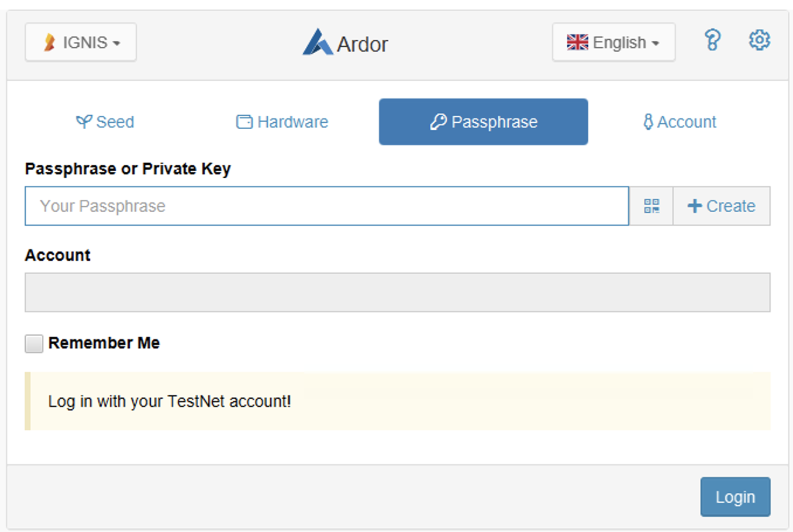Click the key icon beside Passphrase

click(438, 122)
